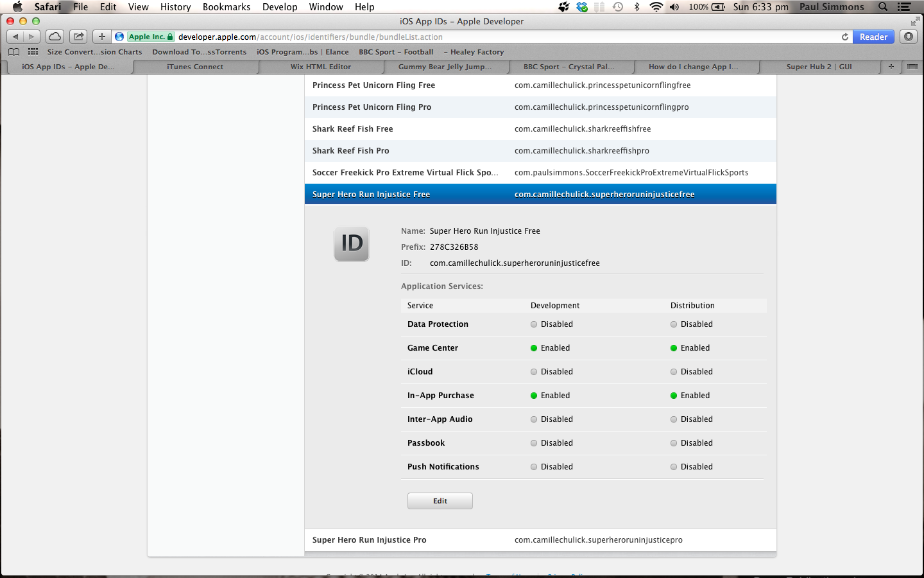Click the blue Reader button

point(873,37)
